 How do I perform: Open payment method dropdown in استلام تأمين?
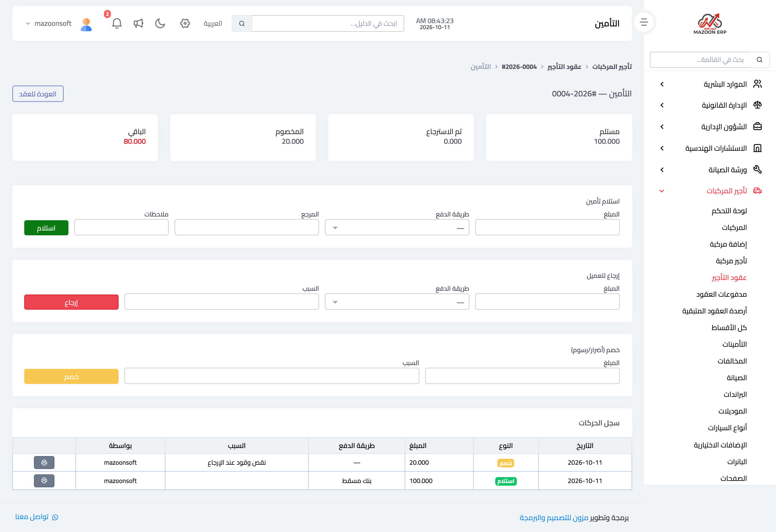397,227
